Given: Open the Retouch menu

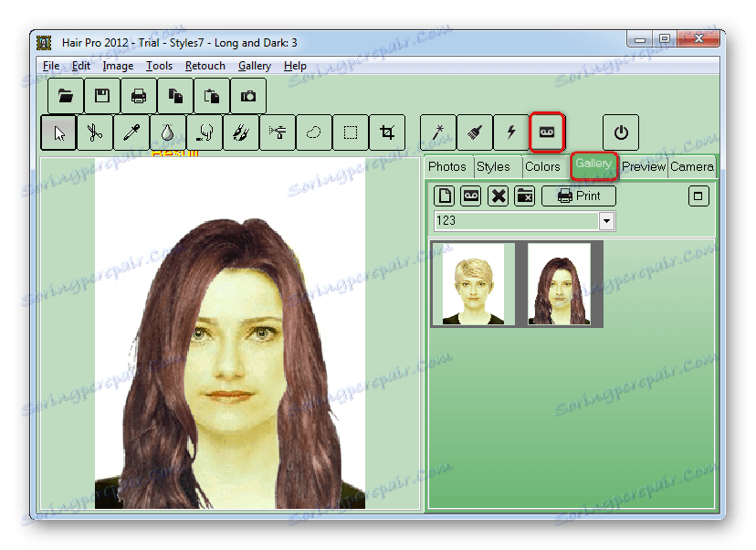Looking at the screenshot, I should click(205, 66).
